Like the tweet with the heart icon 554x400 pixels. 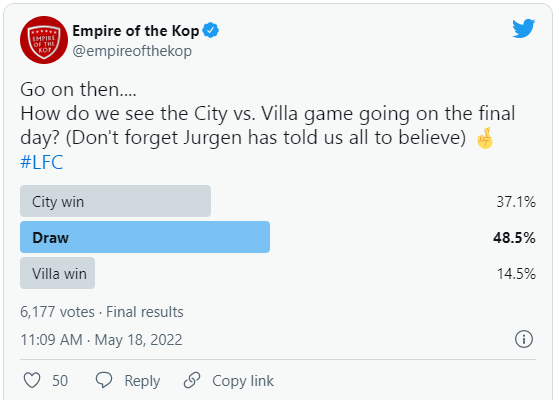[x=32, y=381]
